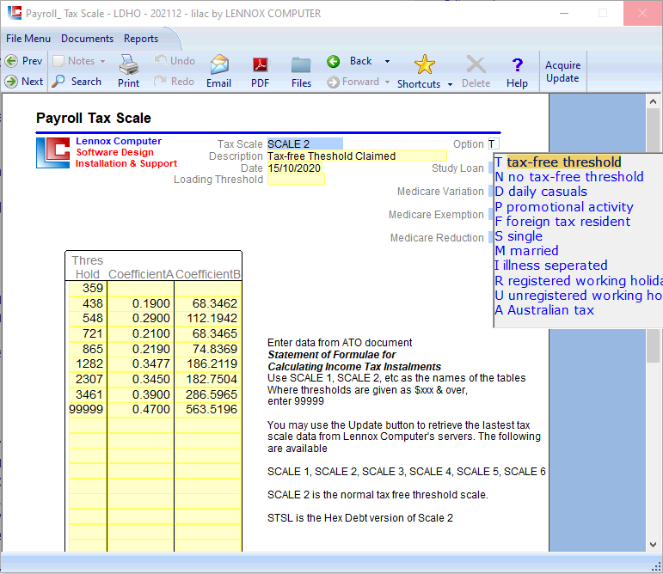Screen dimensions: 663x574
Task: Pick the 'M married' option
Action: 526,251
